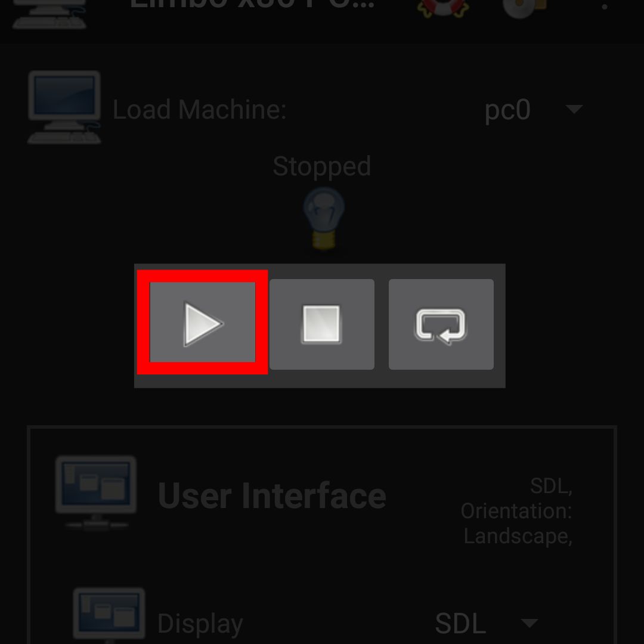Tap the light bulb status icon
644x644 pixels.
[x=324, y=218]
